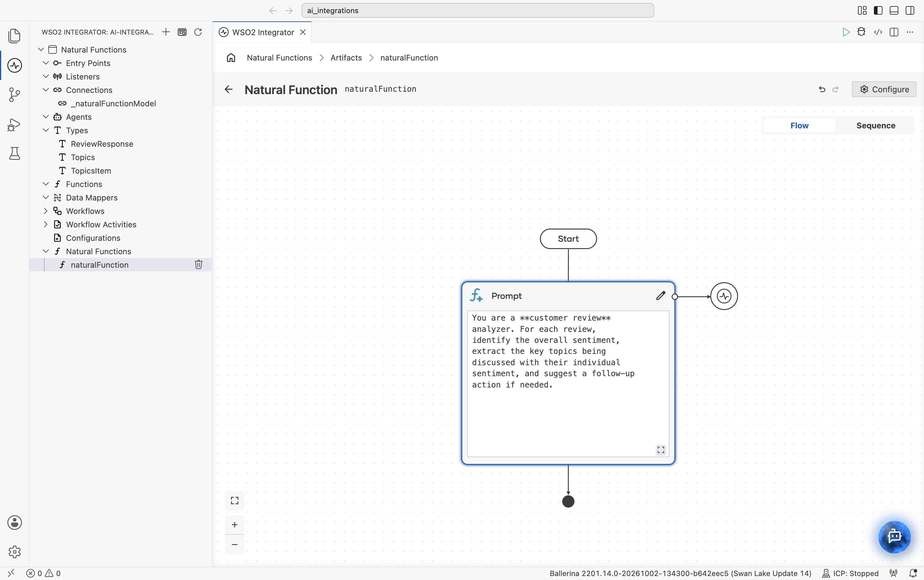The height and width of the screenshot is (580, 924).
Task: Expand Workflow Activities tree node
Action: pos(46,224)
